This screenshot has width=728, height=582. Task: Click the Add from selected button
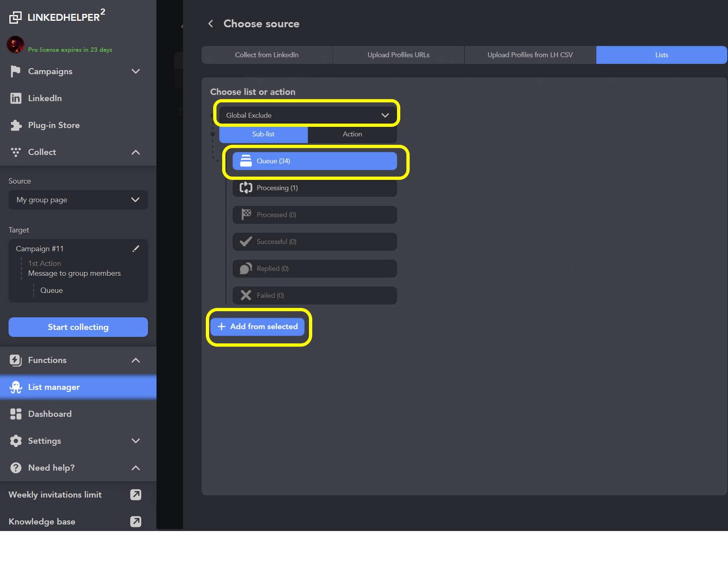point(258,327)
